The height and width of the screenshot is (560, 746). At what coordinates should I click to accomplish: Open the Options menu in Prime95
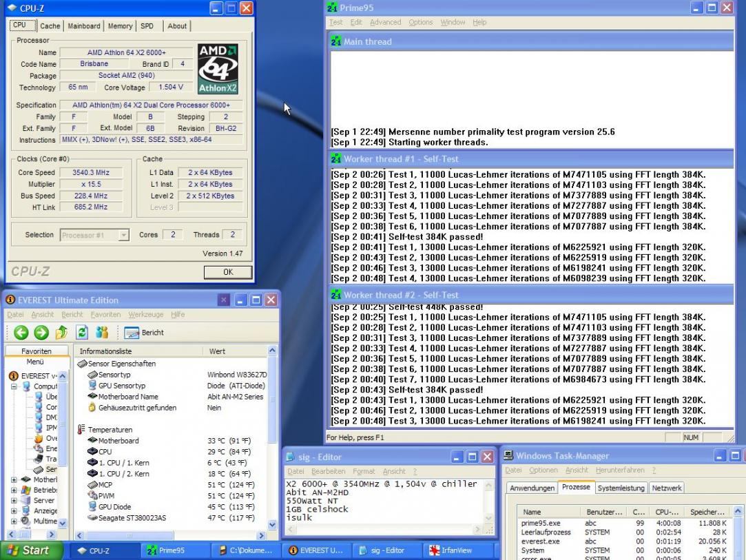point(421,22)
